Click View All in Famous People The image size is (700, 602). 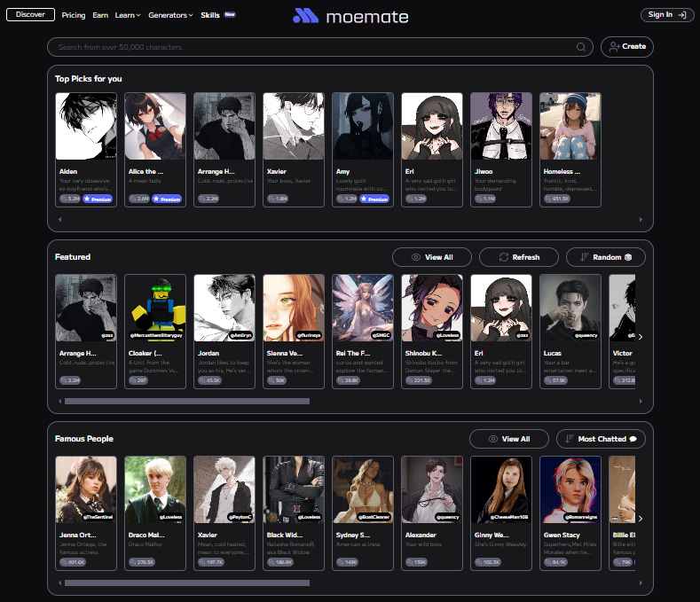click(509, 439)
